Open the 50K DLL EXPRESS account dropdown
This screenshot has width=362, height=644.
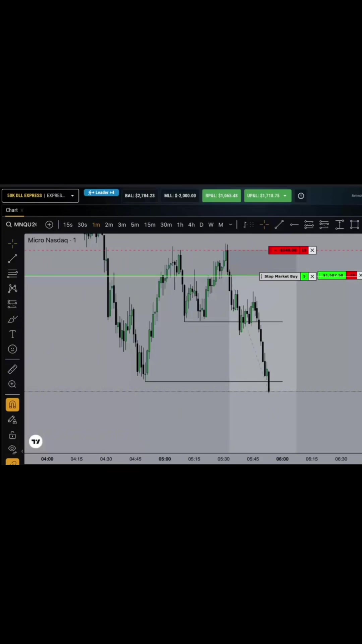point(40,196)
